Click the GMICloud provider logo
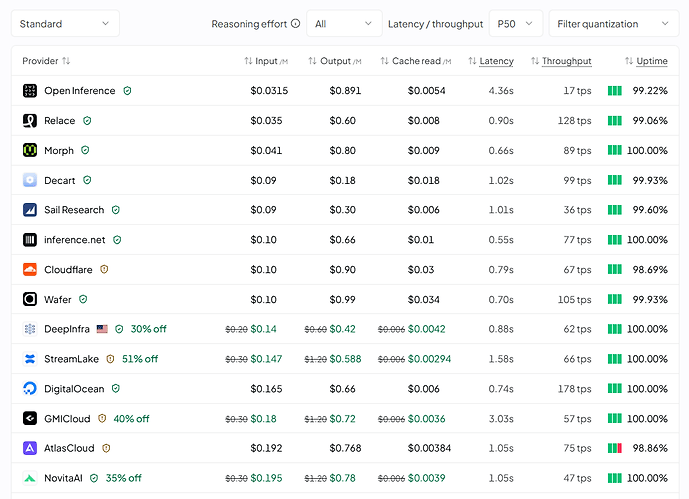This screenshot has width=689, height=499. 30,419
